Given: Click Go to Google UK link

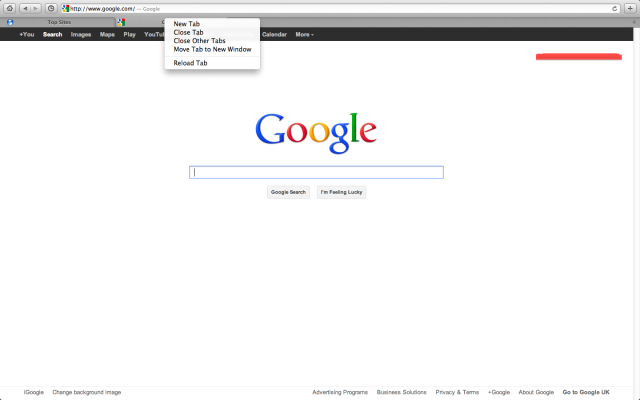Looking at the screenshot, I should click(586, 392).
